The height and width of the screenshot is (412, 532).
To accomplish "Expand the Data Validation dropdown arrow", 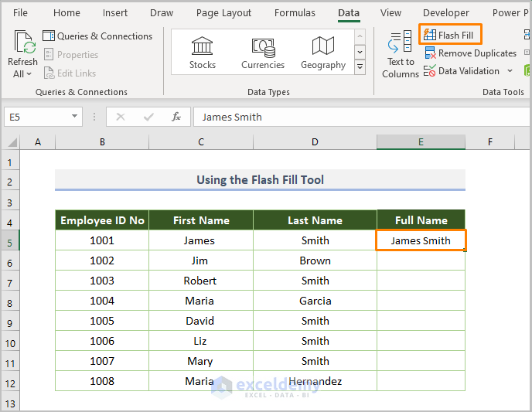I will [x=510, y=71].
